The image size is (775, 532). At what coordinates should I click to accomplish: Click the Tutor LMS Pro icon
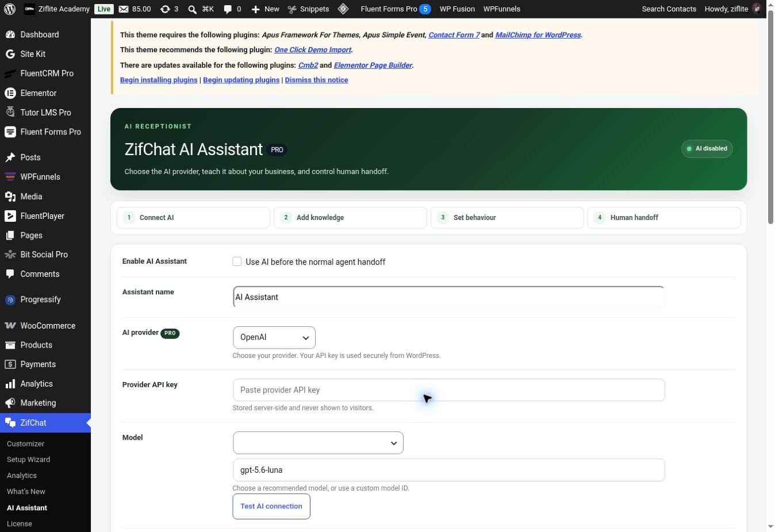(10, 112)
